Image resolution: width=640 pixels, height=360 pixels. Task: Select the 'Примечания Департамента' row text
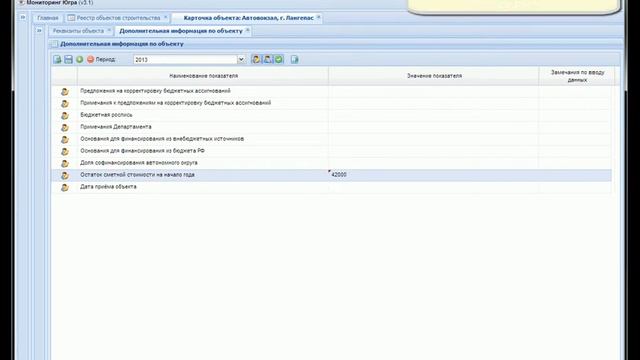116,127
